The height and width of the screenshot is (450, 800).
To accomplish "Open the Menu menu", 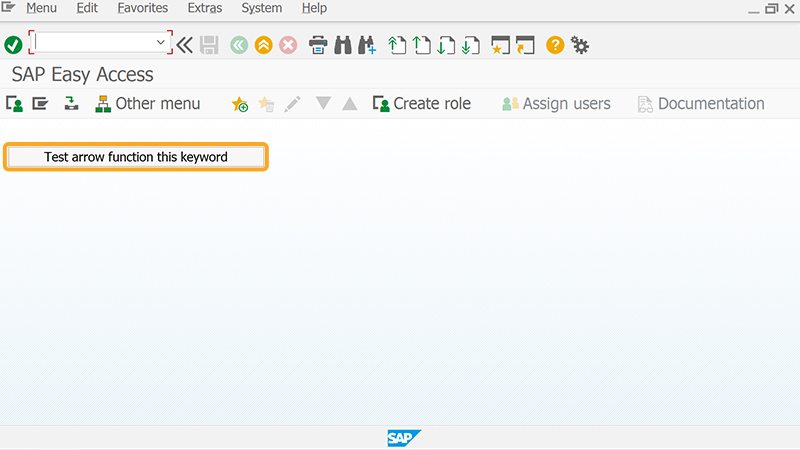I will click(41, 8).
